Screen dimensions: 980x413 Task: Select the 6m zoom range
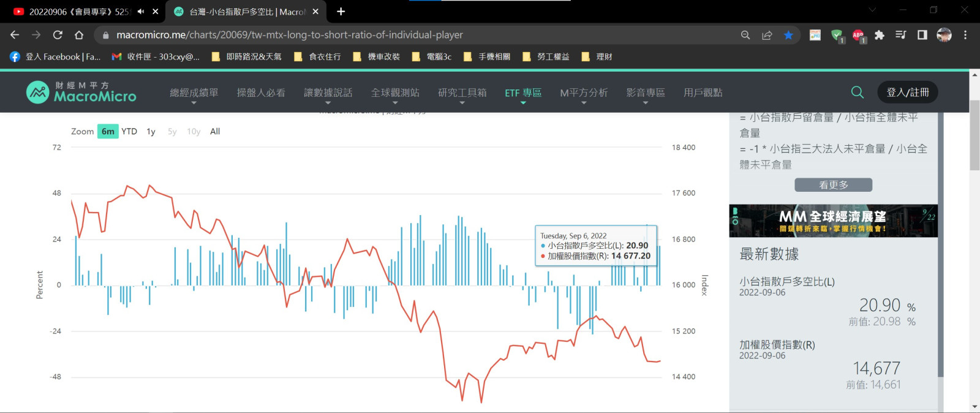click(x=108, y=131)
